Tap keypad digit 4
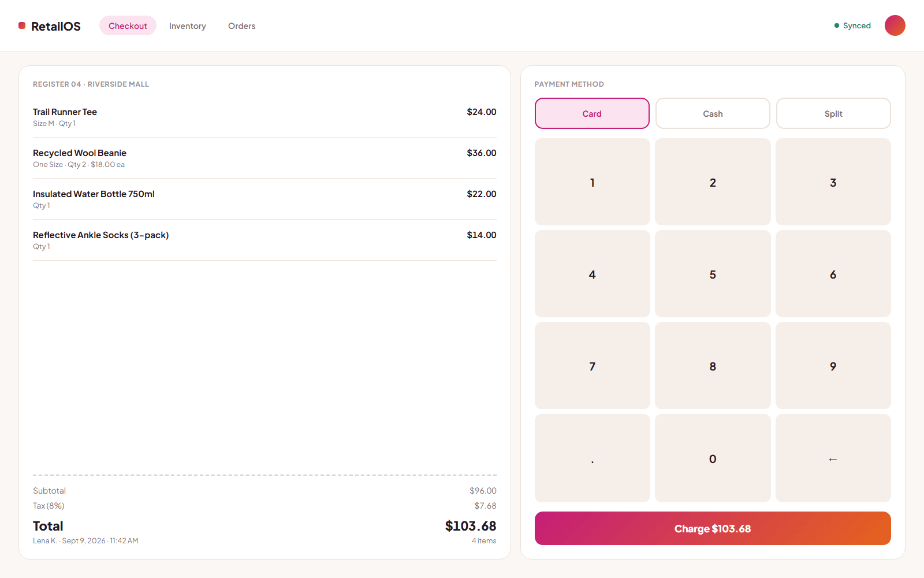 [x=593, y=274]
